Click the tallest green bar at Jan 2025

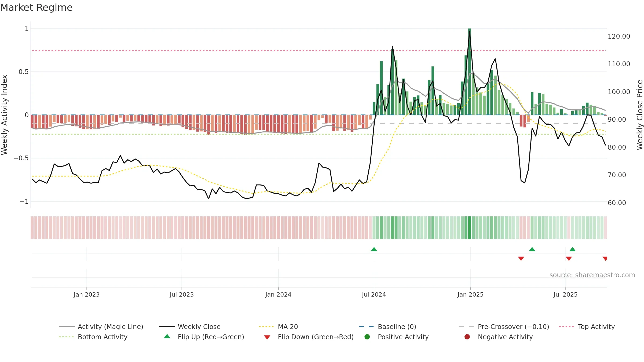tap(470, 72)
